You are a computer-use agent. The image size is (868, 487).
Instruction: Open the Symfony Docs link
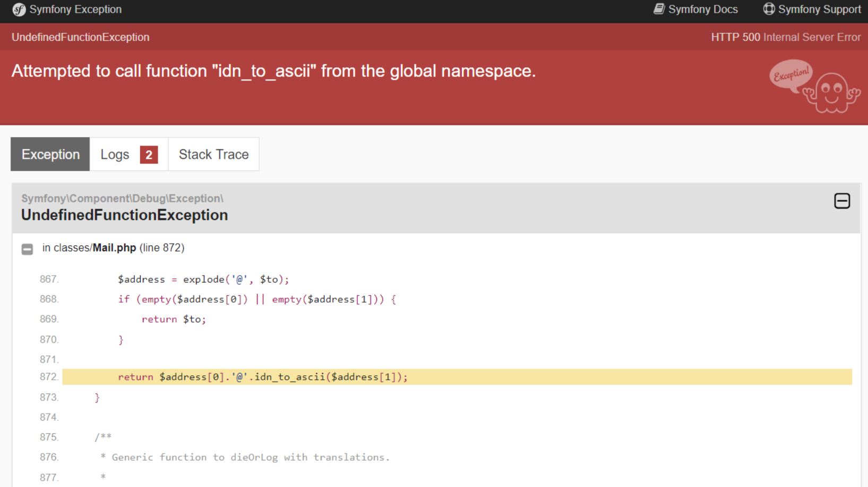click(x=702, y=10)
